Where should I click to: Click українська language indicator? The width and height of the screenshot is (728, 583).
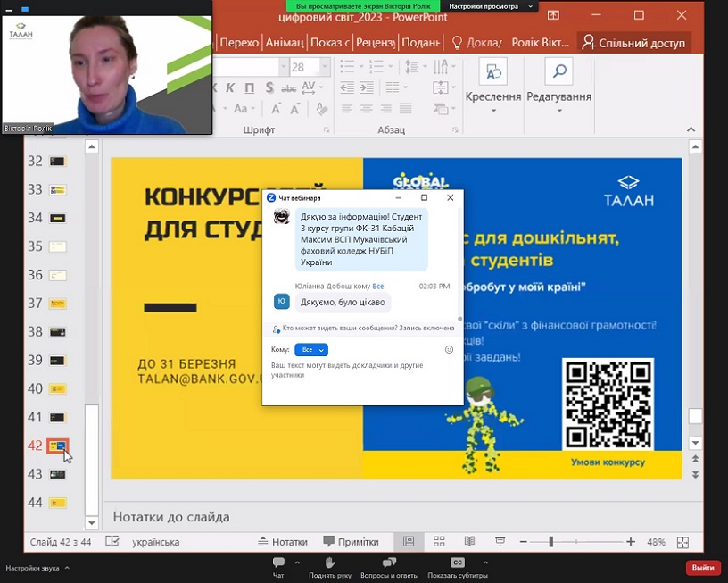[156, 542]
